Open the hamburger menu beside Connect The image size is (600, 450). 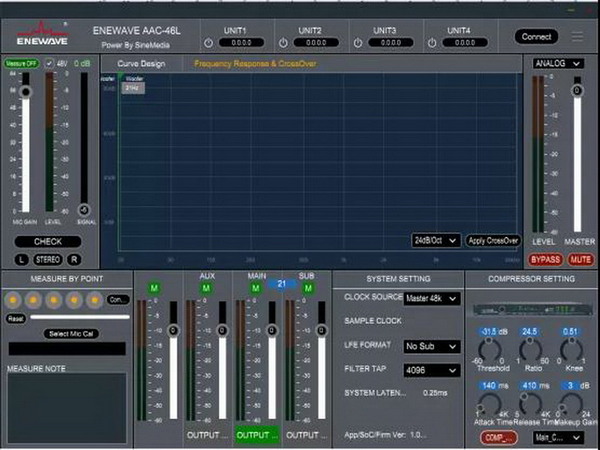tap(577, 36)
